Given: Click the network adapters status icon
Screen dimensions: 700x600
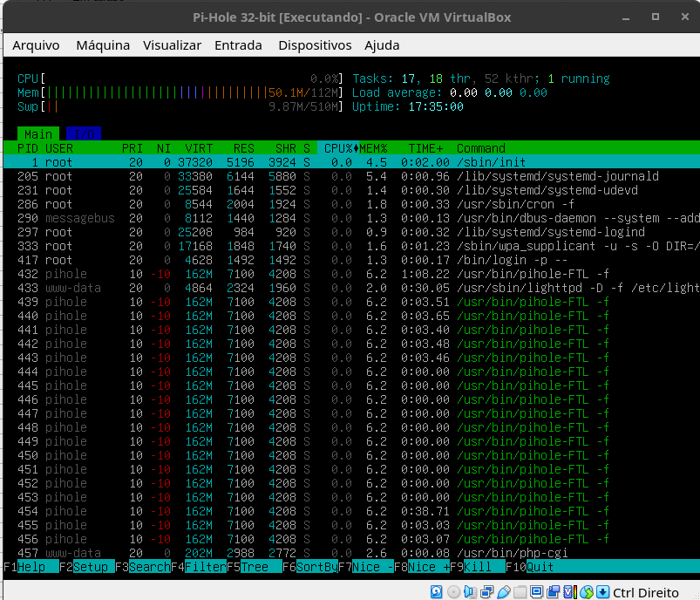Looking at the screenshot, I should tap(486, 592).
